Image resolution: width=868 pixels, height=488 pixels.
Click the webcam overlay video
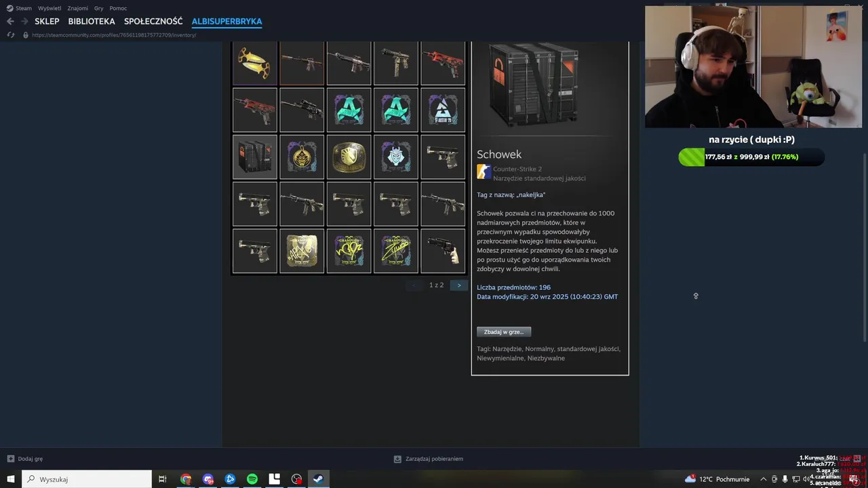[x=753, y=66]
